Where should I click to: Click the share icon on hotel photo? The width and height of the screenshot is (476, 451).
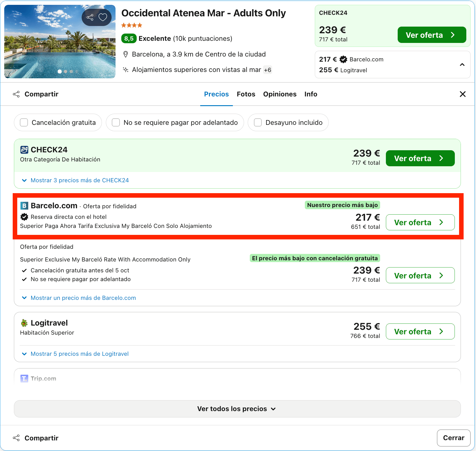click(x=90, y=17)
